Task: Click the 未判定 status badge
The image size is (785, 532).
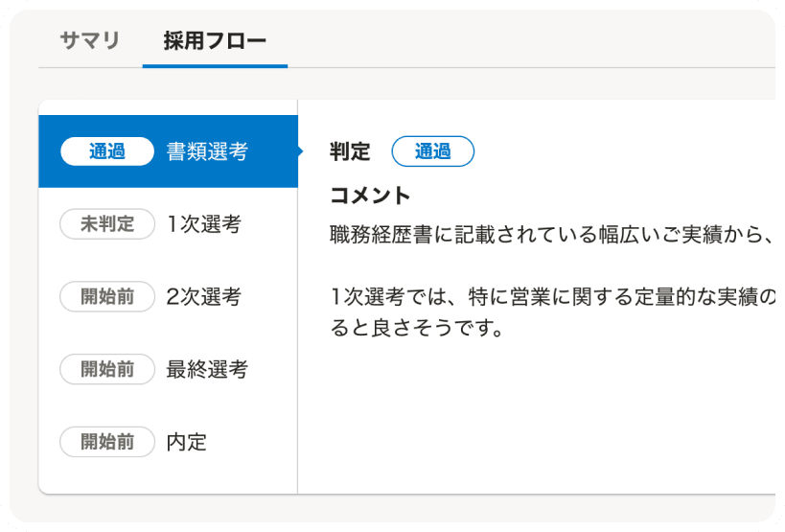Action: pyautogui.click(x=107, y=224)
